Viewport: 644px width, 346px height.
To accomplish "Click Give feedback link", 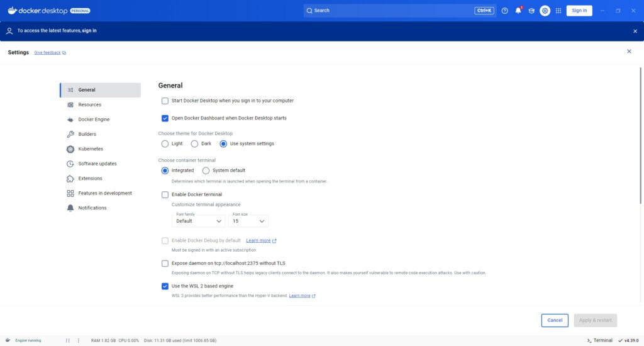I will click(x=47, y=53).
